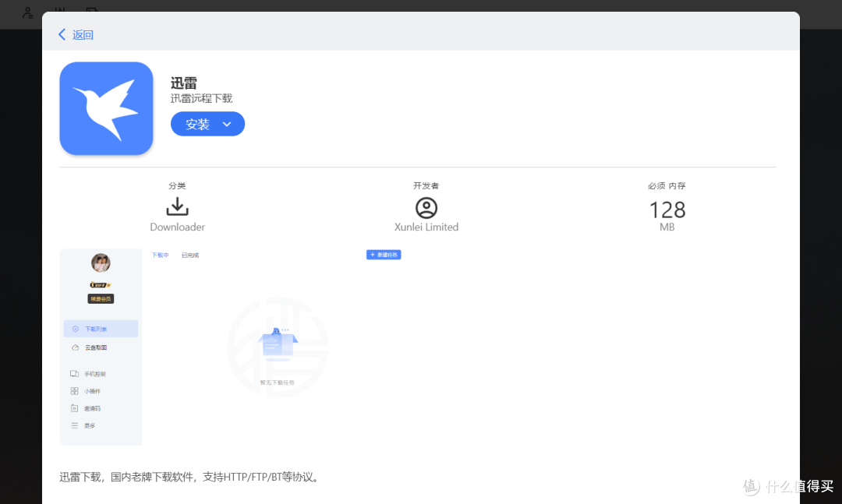Click the MB unit text
842x504 pixels.
point(667,227)
